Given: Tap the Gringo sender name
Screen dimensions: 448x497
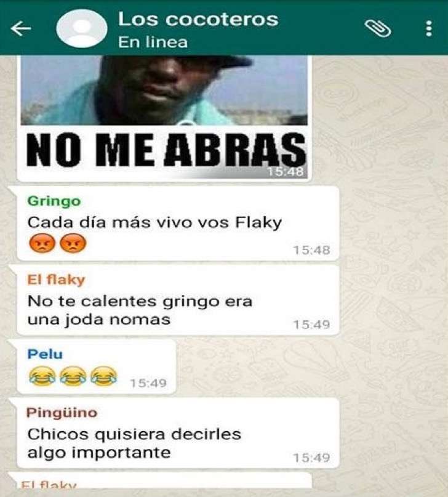Looking at the screenshot, I should [x=54, y=201].
